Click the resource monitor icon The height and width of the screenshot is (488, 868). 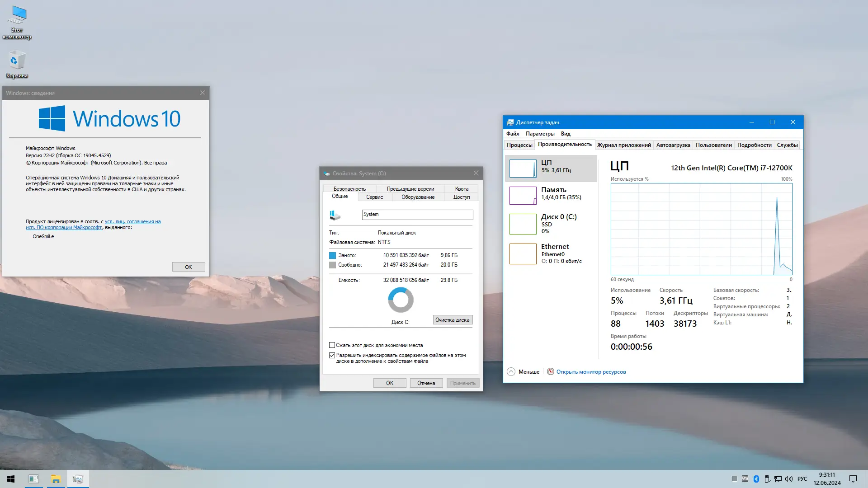pos(550,371)
